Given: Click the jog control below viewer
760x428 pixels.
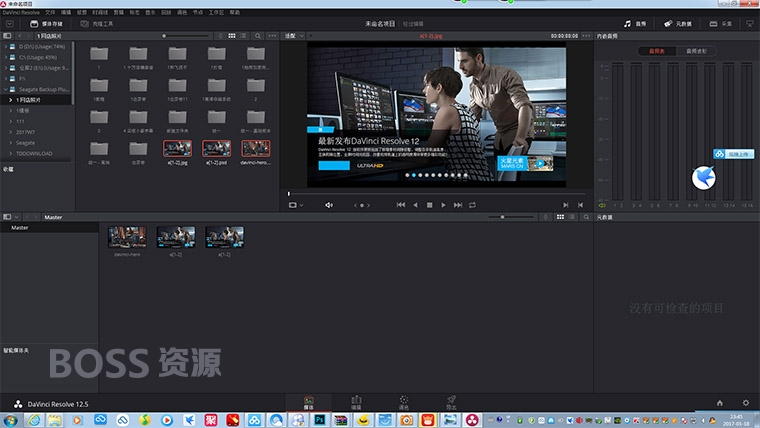Looking at the screenshot, I should click(362, 206).
